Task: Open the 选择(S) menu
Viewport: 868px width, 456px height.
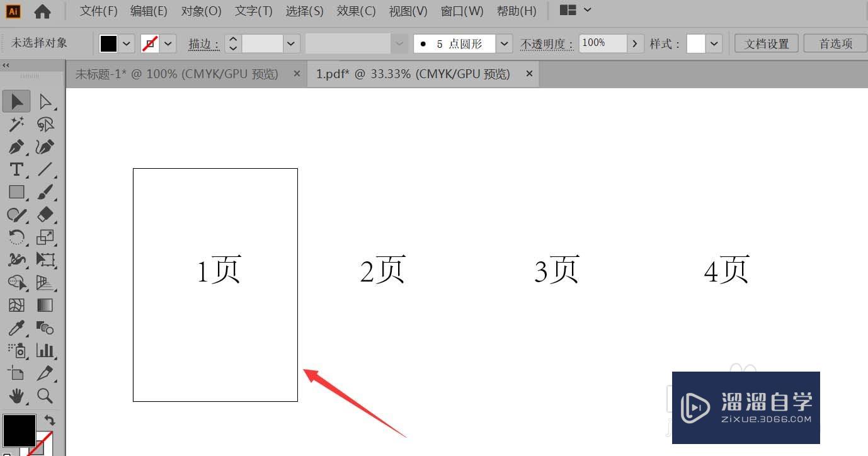Action: point(304,11)
